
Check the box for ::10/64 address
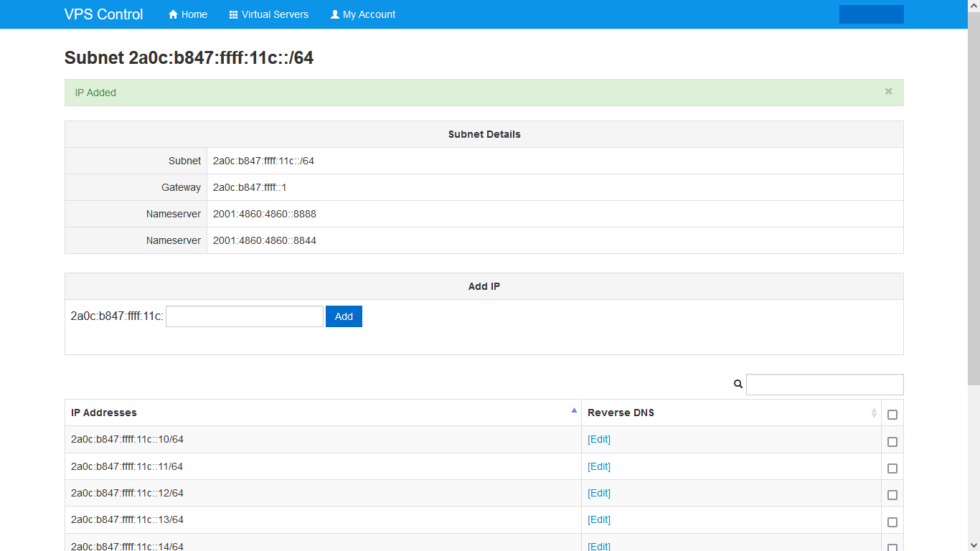892,442
